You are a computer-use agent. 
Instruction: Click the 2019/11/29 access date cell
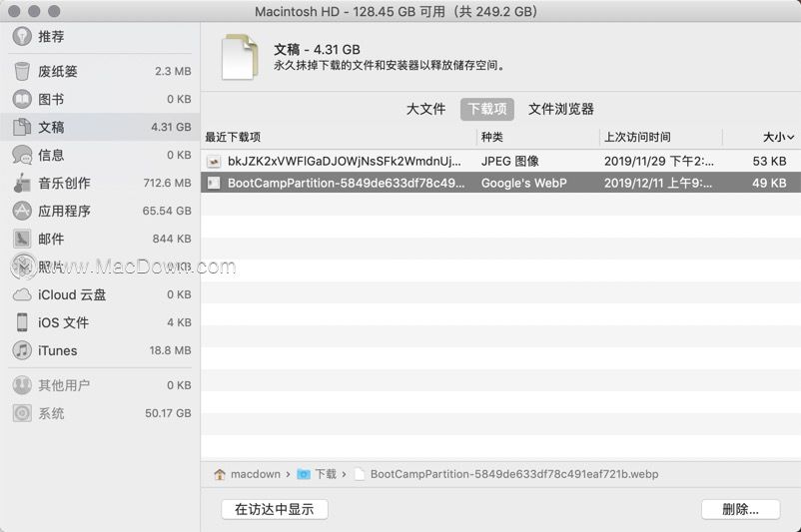coord(659,162)
